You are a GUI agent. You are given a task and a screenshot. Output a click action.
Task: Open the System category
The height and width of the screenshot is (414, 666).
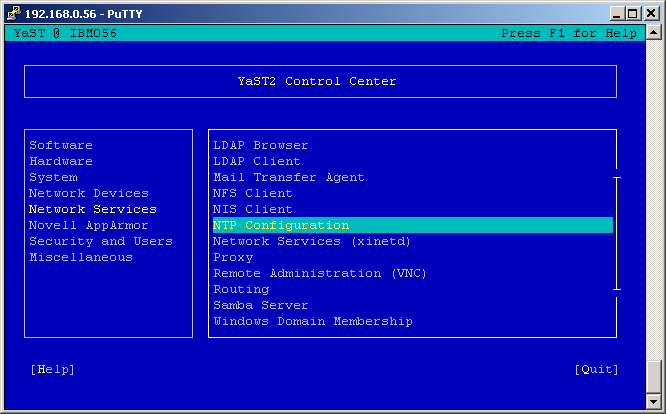point(53,177)
